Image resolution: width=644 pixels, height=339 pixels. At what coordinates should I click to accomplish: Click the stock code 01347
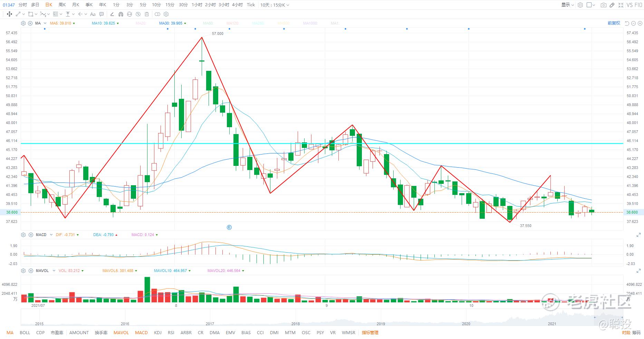point(9,5)
